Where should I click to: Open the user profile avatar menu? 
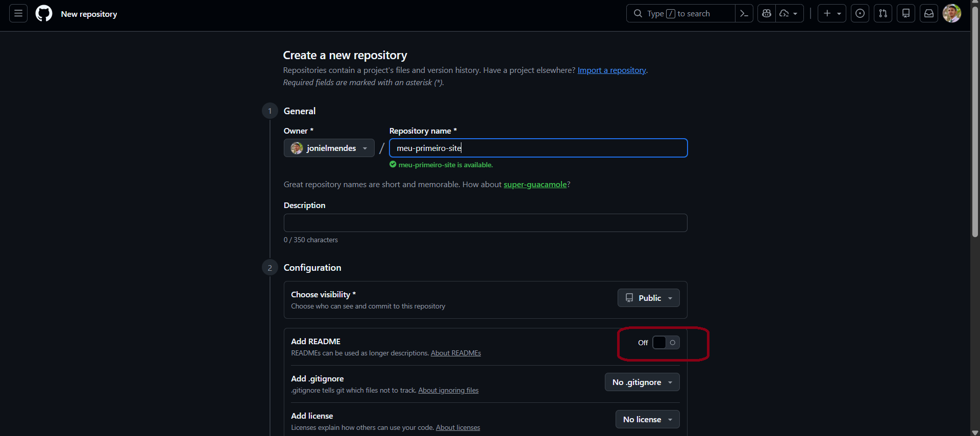pyautogui.click(x=952, y=14)
